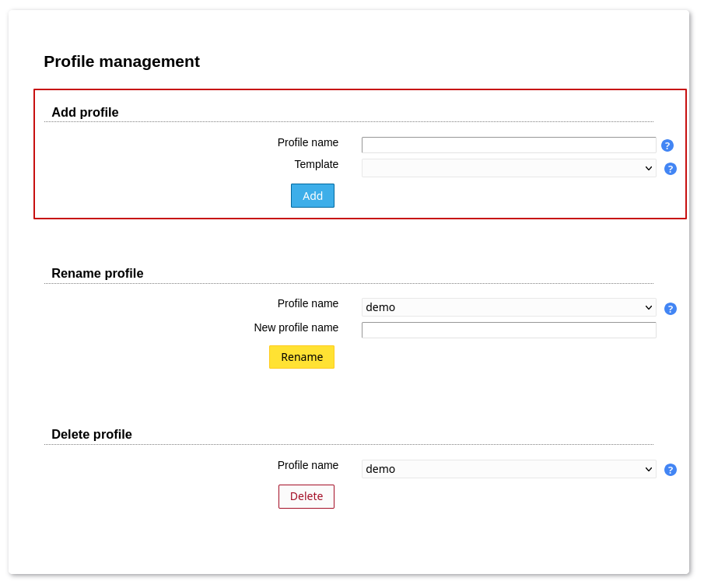704x588 pixels.
Task: Open help icon in Rename profile section
Action: [x=670, y=309]
